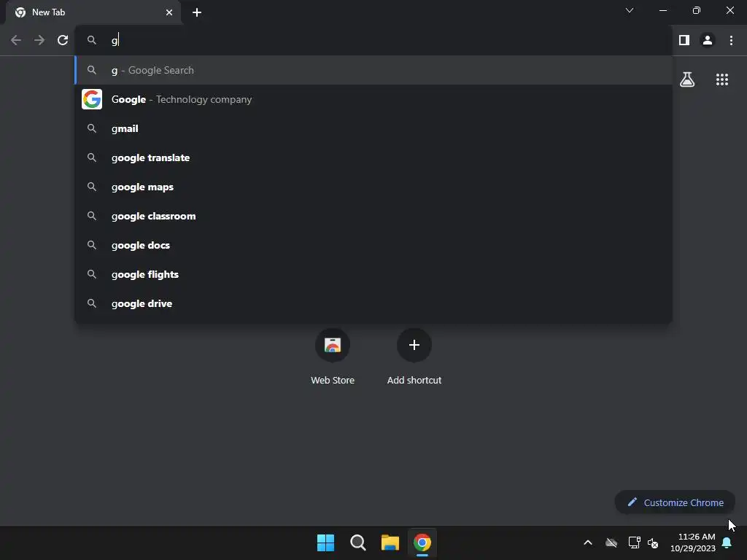Screen dimensions: 747x560
Task: Click the magnifier icon in the address bar
Action: point(92,41)
